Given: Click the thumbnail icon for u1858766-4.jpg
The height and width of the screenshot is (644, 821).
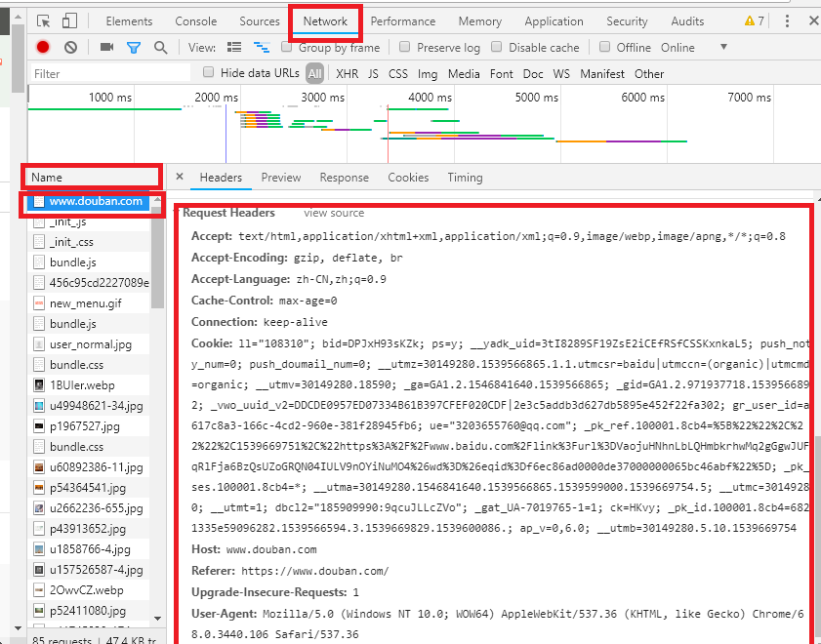Looking at the screenshot, I should pos(39,548).
